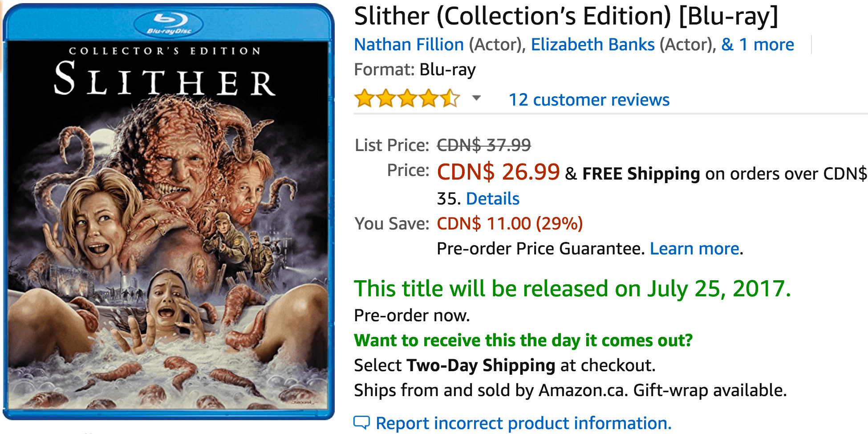View the 12 customer reviews
Image resolution: width=868 pixels, height=434 pixels.
click(x=589, y=100)
